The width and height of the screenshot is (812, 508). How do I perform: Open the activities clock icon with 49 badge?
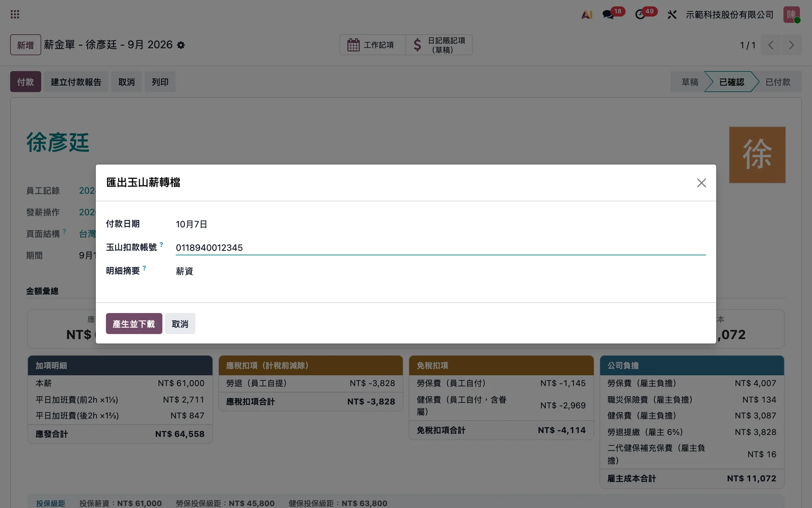(x=640, y=15)
